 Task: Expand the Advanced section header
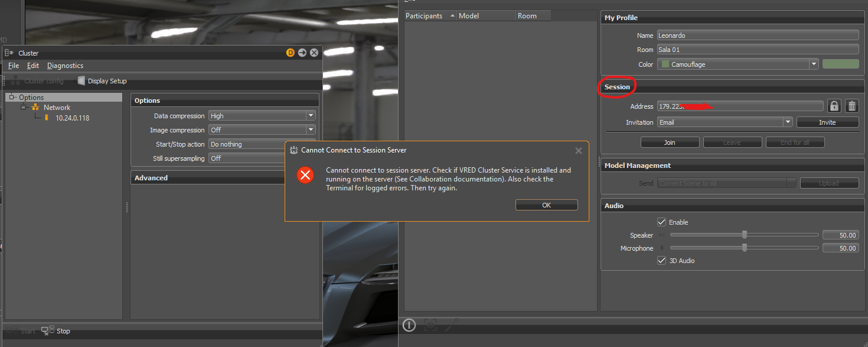tap(224, 178)
